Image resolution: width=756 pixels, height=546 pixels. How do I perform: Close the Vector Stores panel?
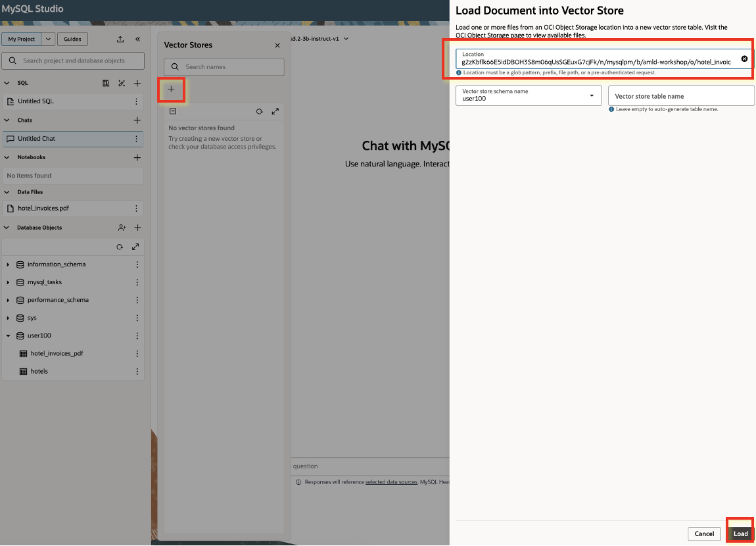(x=277, y=45)
